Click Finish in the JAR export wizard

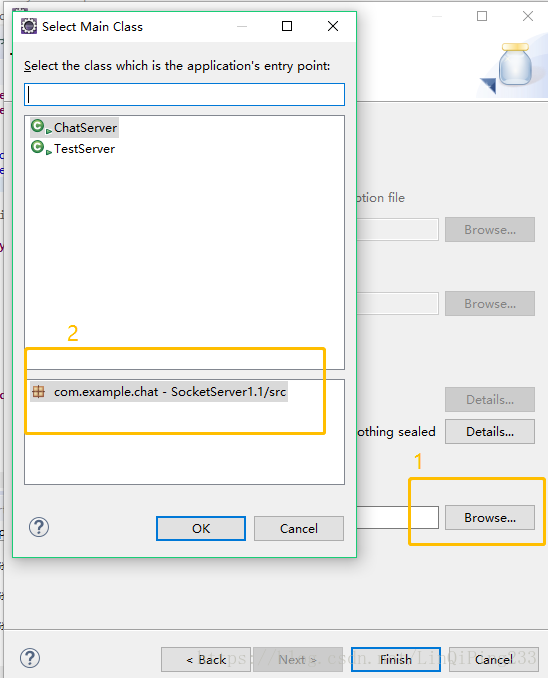(x=396, y=659)
